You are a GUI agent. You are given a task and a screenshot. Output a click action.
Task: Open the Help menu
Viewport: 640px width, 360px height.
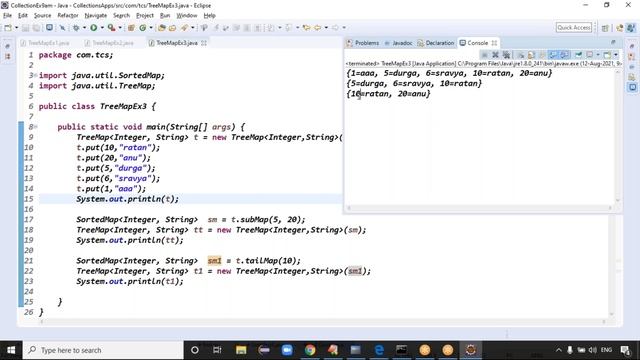tap(209, 16)
